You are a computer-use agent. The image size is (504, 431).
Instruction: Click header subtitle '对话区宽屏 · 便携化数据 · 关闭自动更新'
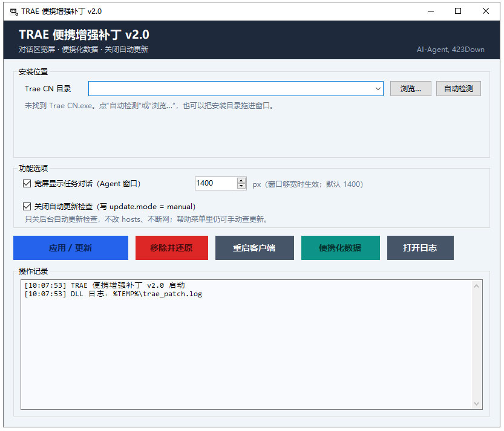pos(83,50)
